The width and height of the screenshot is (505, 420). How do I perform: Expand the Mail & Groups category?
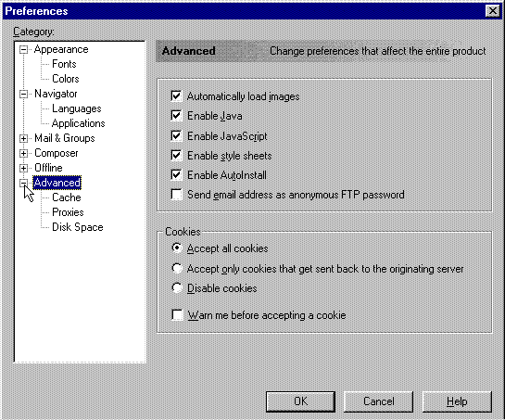click(23, 138)
